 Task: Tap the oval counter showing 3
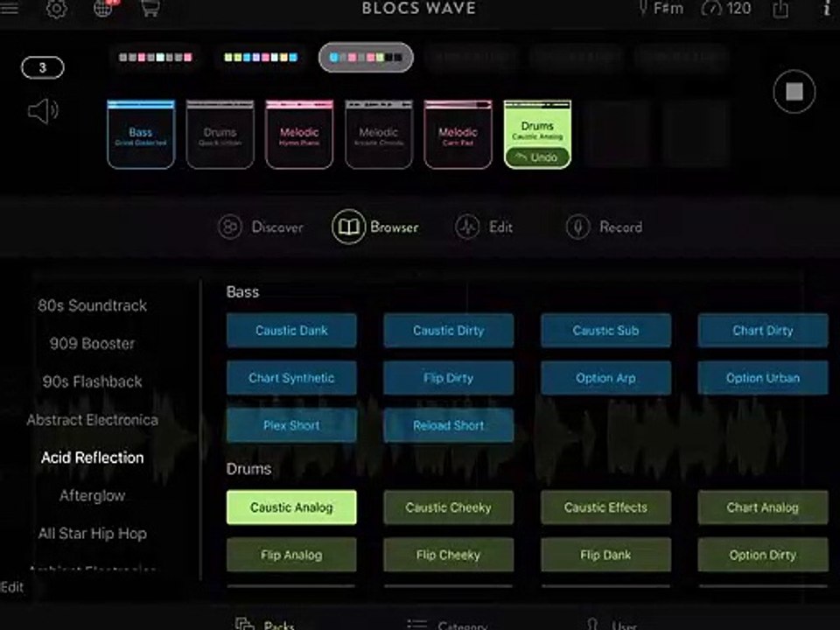point(42,67)
